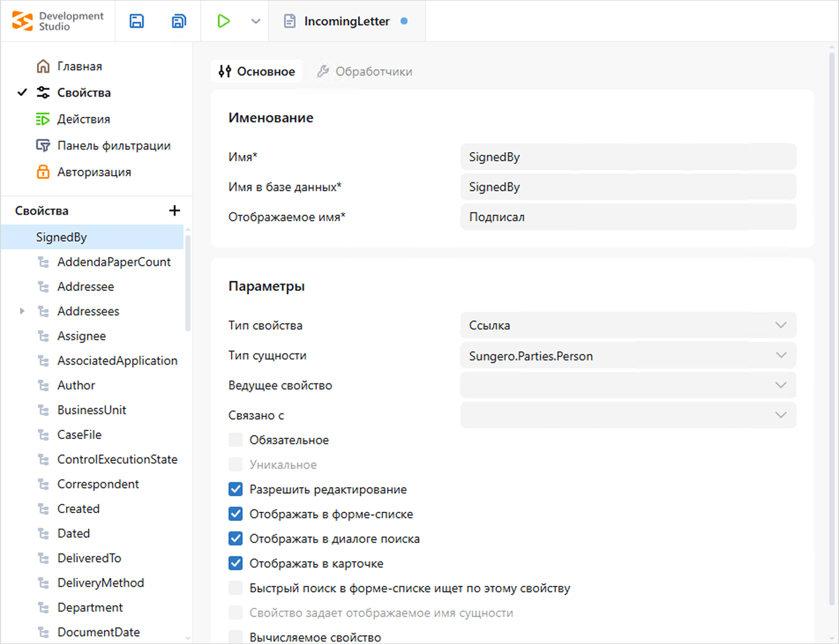
Task: Click the Save icon in toolbar
Action: click(x=136, y=21)
